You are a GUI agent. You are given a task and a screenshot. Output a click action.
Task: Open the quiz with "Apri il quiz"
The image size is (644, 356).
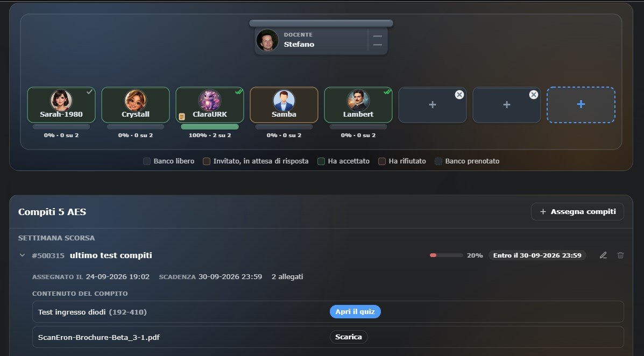click(x=355, y=312)
